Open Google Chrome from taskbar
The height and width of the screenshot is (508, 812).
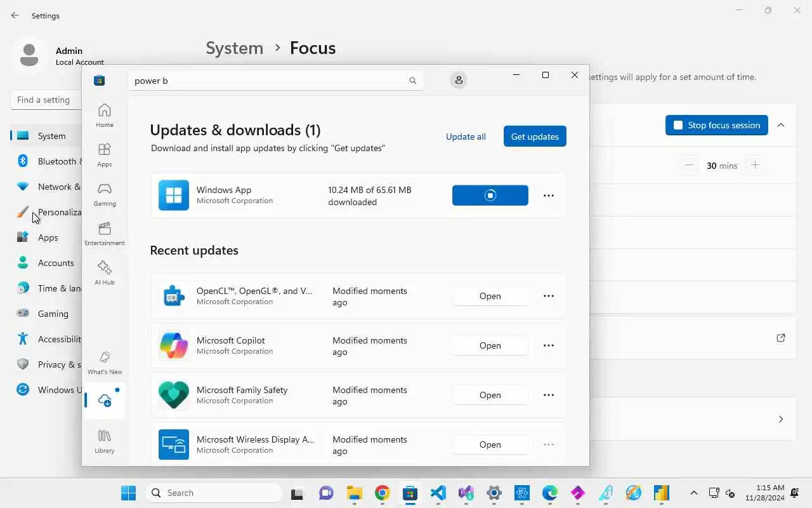click(x=382, y=493)
